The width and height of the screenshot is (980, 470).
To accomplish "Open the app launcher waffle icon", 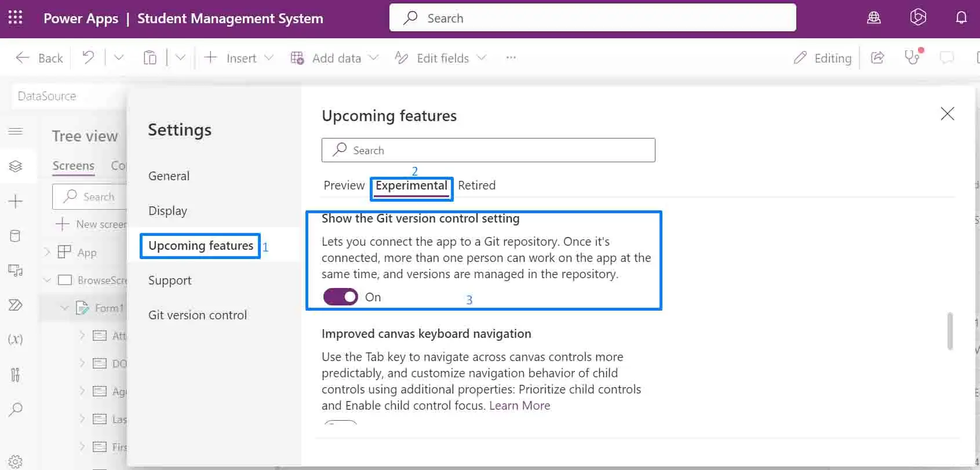I will pyautogui.click(x=16, y=18).
